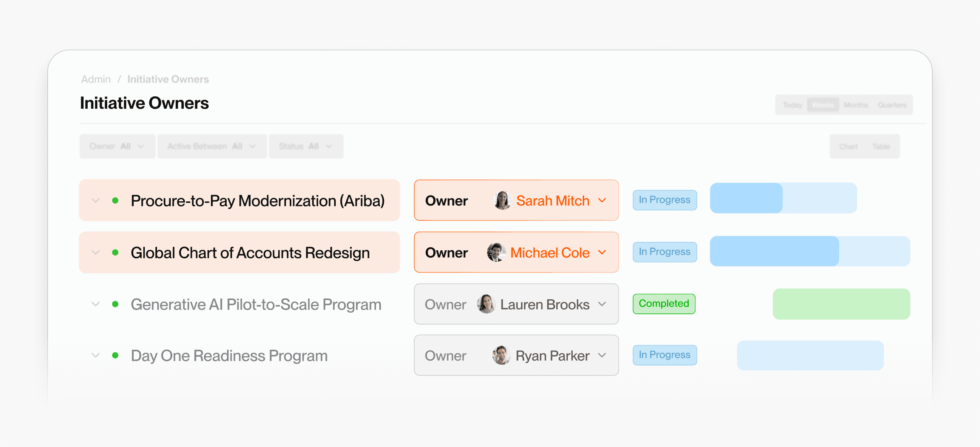Screen dimensions: 980x447
Task: Jump to Today on the timeline
Action: coord(792,105)
